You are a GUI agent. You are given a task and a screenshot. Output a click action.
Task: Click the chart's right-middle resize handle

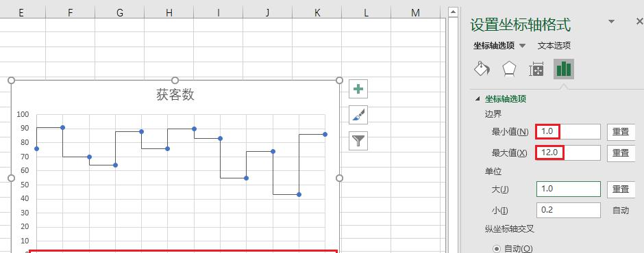339,178
